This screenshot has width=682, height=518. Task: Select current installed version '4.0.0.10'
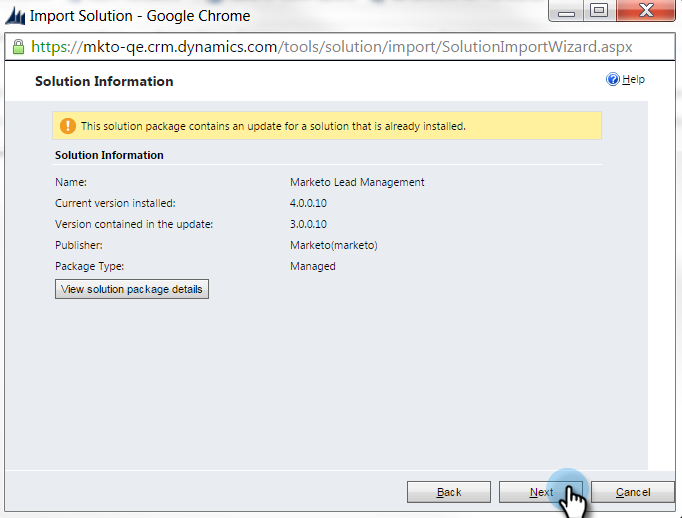click(x=308, y=203)
